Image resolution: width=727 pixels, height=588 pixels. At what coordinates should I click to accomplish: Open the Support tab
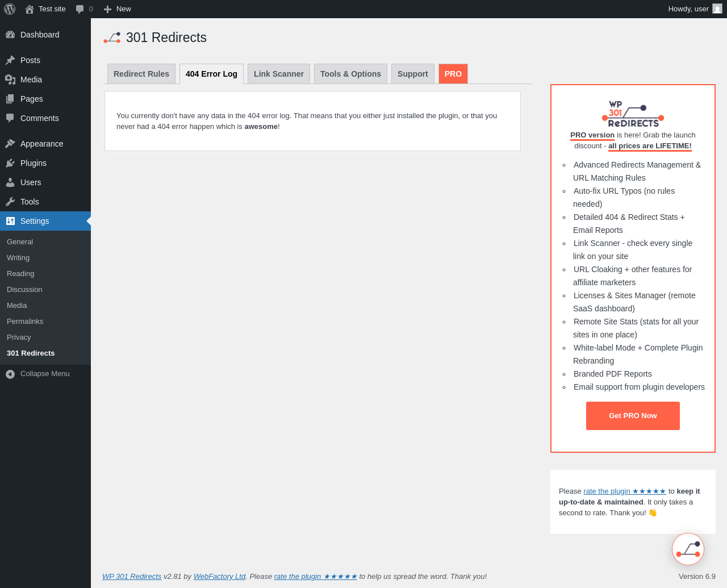click(x=413, y=74)
